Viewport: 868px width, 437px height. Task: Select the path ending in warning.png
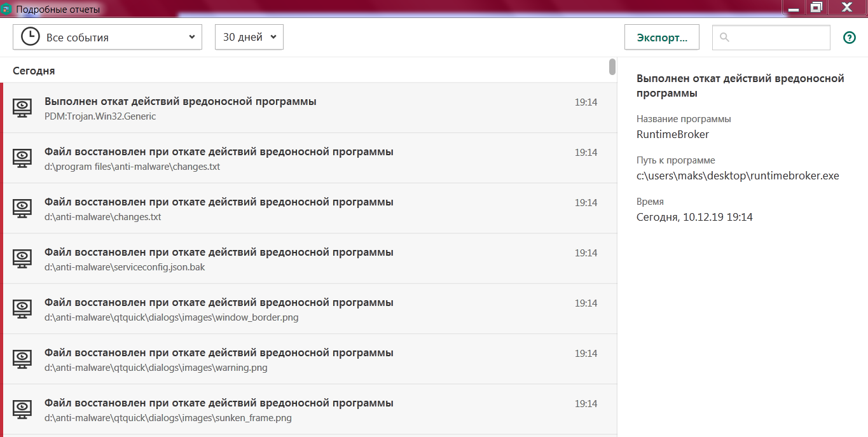(x=156, y=368)
